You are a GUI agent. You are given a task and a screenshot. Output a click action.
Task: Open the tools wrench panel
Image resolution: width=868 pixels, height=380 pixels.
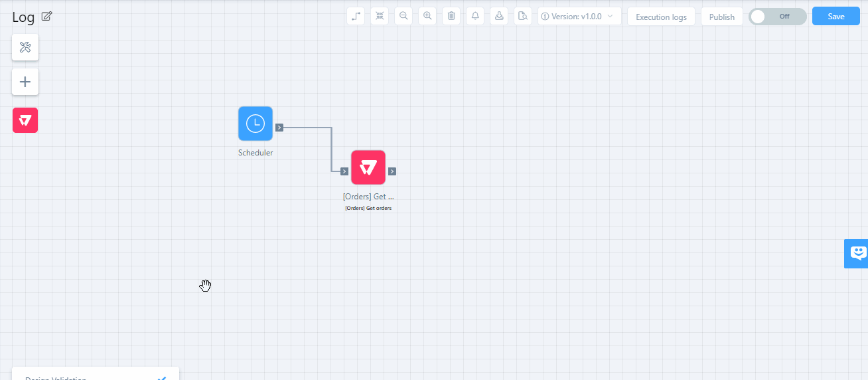click(25, 47)
